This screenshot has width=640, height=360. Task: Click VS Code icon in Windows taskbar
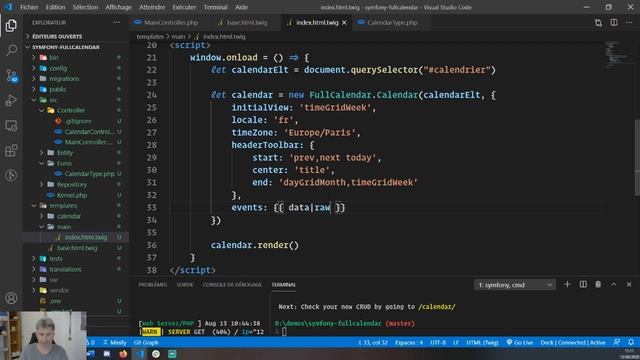(x=140, y=354)
